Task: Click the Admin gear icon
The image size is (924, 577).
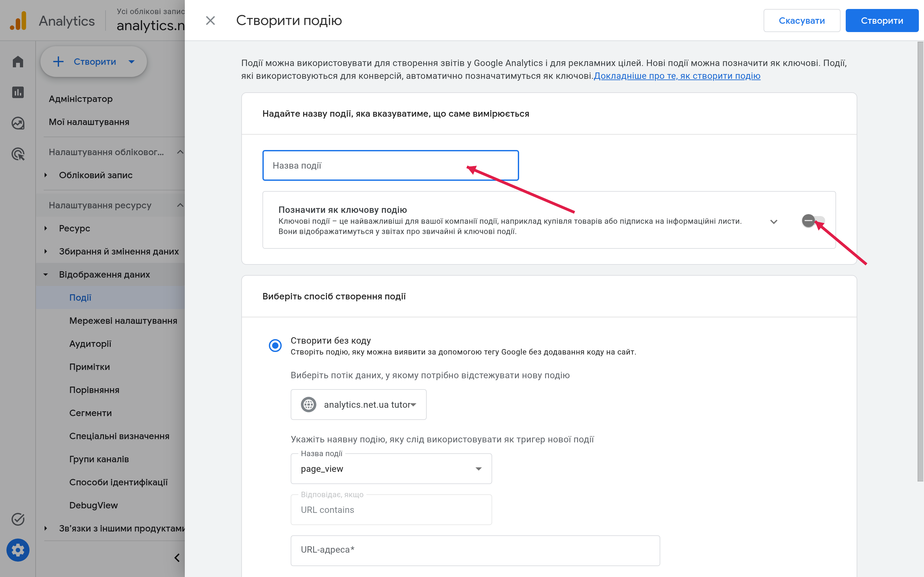Action: tap(18, 550)
